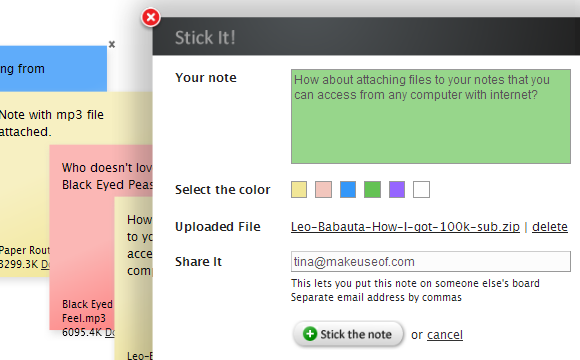580x360 pixels.
Task: Select the pink note color
Action: click(323, 189)
